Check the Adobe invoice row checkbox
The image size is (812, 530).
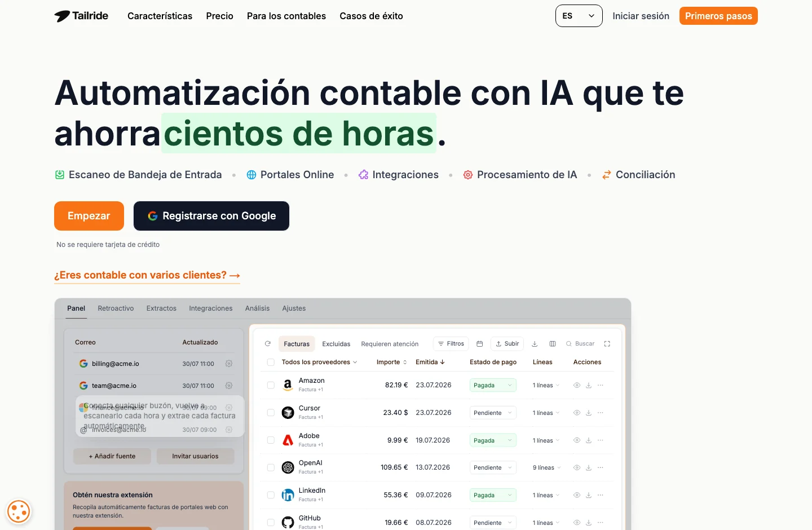tap(271, 440)
